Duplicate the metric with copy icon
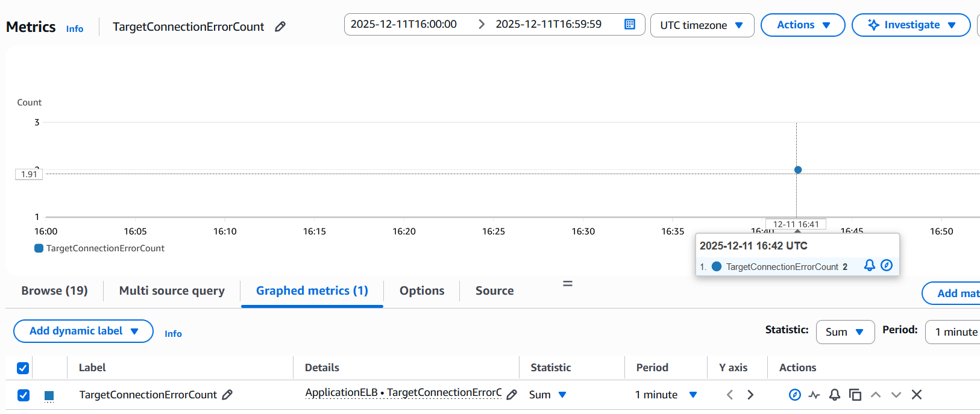 pyautogui.click(x=855, y=395)
